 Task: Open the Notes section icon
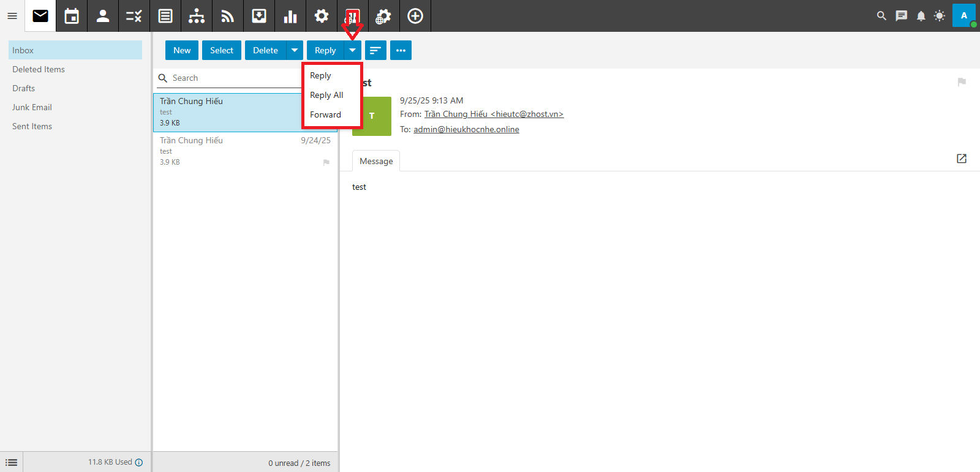tap(165, 16)
